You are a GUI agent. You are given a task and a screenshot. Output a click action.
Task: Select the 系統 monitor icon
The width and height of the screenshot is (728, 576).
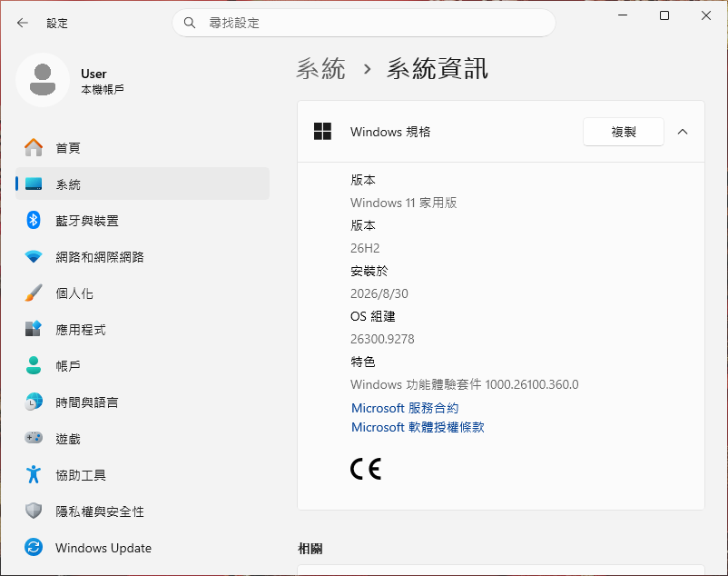(x=34, y=184)
